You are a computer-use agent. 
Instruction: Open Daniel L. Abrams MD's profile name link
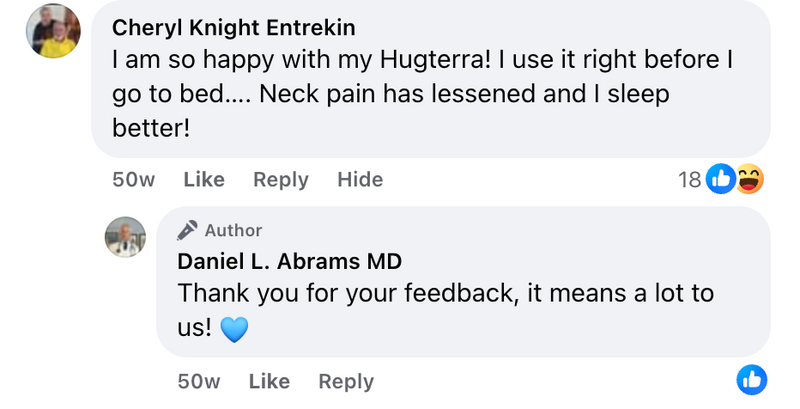point(290,262)
